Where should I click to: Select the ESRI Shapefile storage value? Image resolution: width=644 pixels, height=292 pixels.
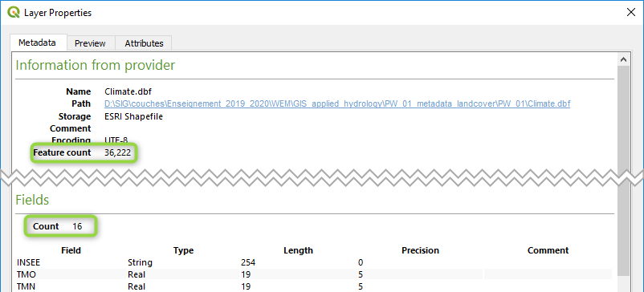pos(133,116)
